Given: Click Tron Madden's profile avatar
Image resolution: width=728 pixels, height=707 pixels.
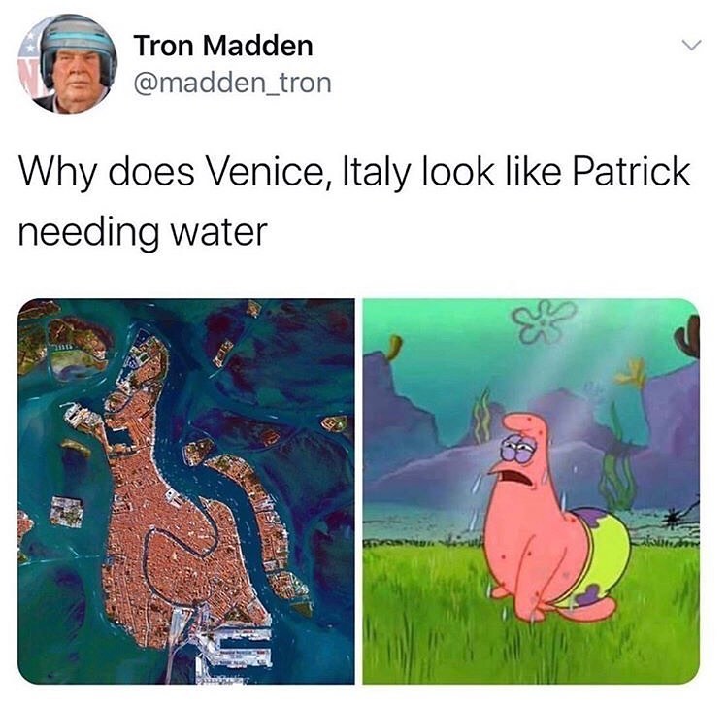Looking at the screenshot, I should coord(67,64).
